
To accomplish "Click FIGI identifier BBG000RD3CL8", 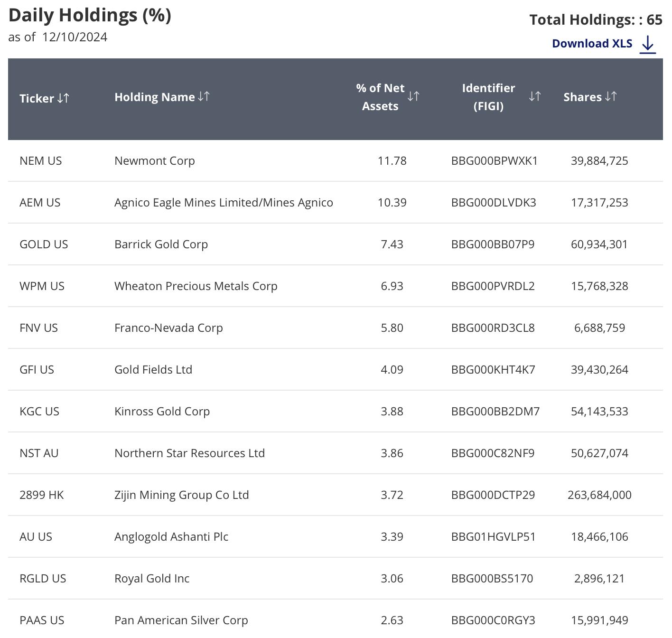I will (493, 328).
